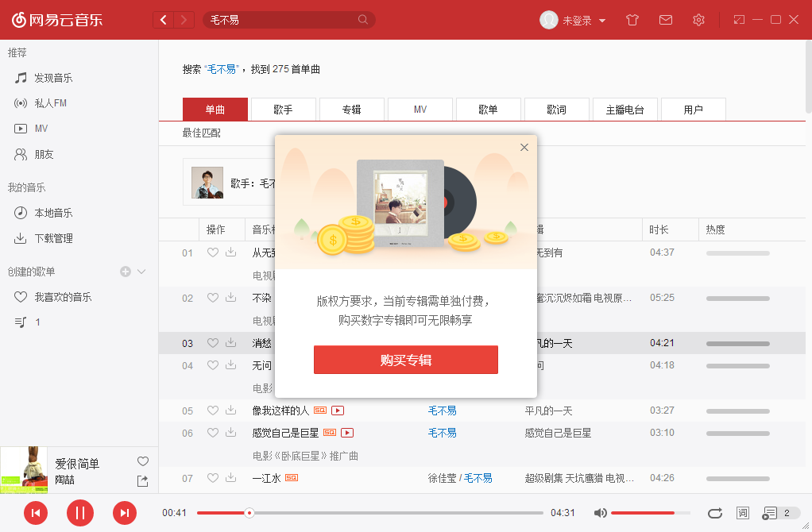Like song 06 感觉自己是巨星
The width and height of the screenshot is (812, 532).
click(213, 433)
